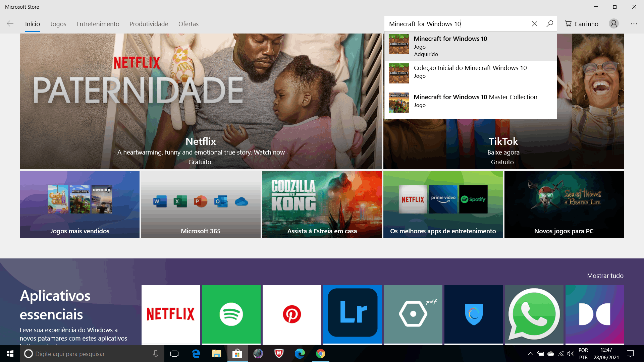Open the TikTok banner

(x=503, y=144)
